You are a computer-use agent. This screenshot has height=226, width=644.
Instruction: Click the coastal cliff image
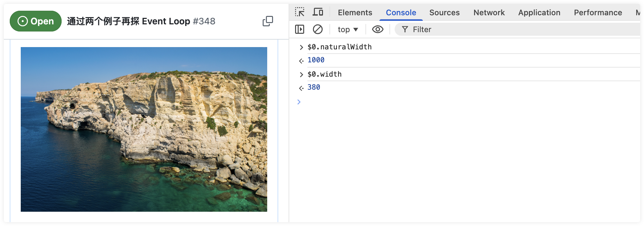[144, 129]
